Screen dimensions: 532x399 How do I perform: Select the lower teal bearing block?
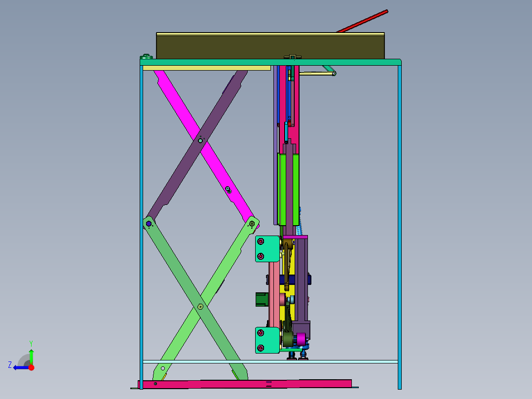click(267, 340)
